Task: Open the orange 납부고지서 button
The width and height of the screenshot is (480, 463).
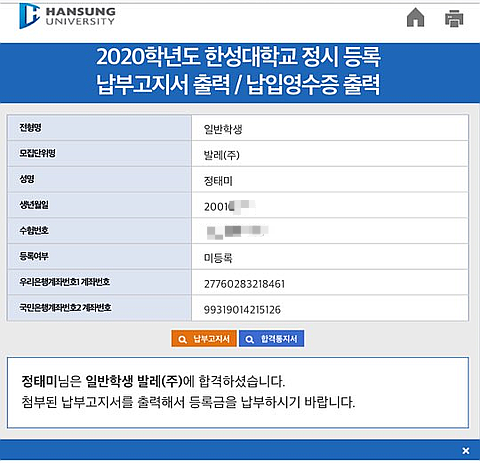Action: (x=204, y=339)
